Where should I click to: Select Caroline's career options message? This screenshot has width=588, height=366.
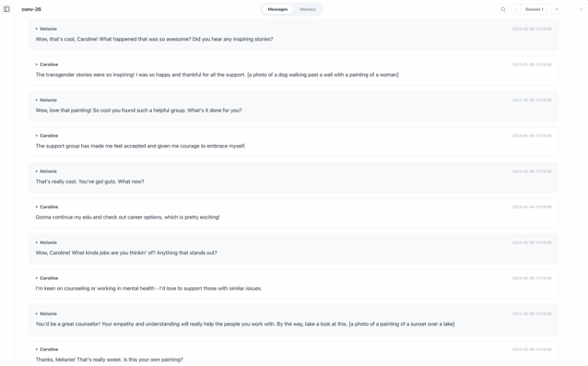point(128,217)
